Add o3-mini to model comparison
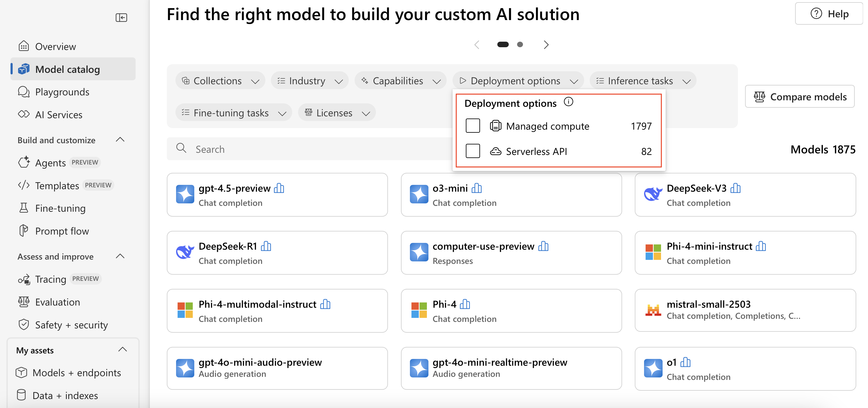Screen dimensions: 868x408 [x=476, y=188]
